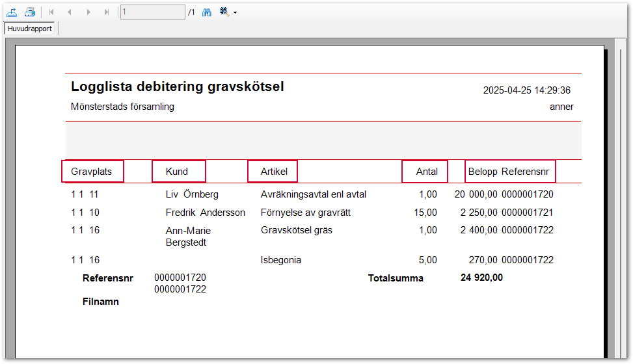
Task: Select the Huvudrapport tab
Action: (x=30, y=29)
